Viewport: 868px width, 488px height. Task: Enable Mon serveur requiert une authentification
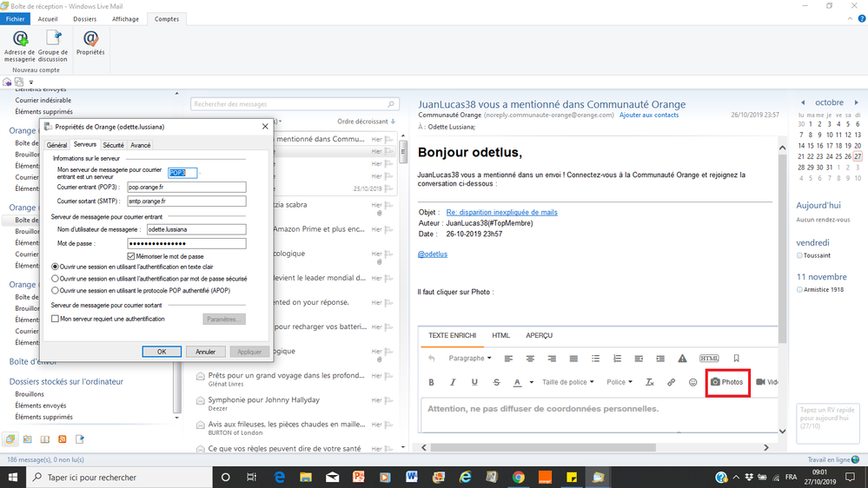coord(55,319)
